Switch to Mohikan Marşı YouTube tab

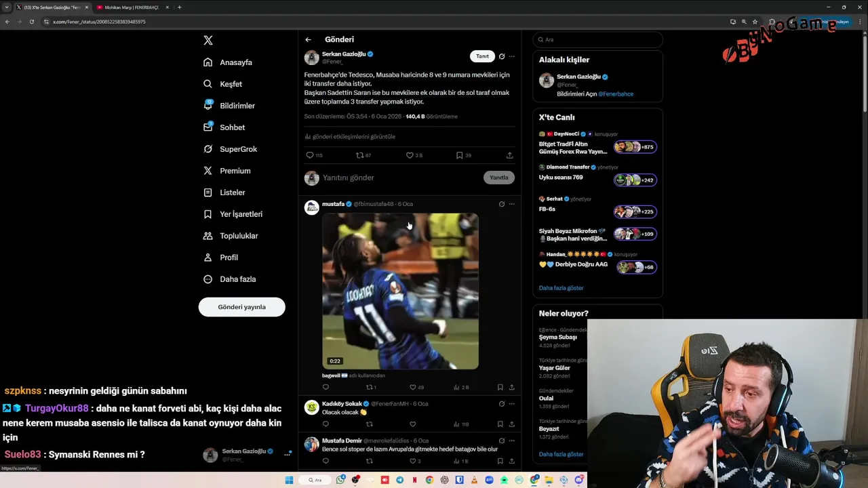point(131,7)
